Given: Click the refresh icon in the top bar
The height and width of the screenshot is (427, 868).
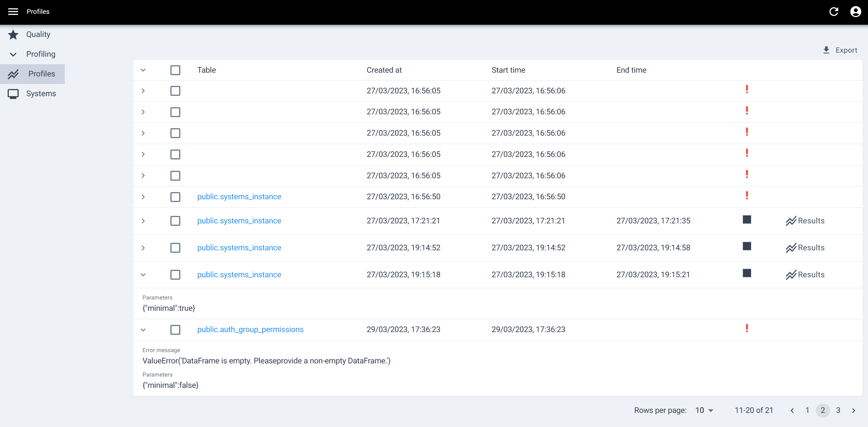Looking at the screenshot, I should [x=834, y=12].
